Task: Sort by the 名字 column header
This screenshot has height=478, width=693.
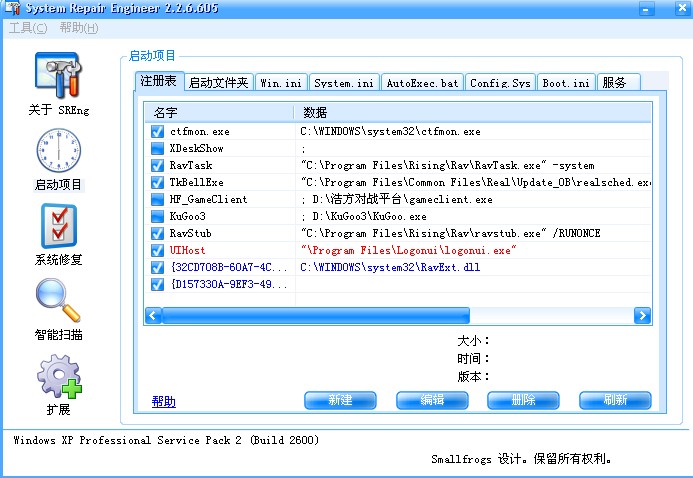Action: click(219, 113)
